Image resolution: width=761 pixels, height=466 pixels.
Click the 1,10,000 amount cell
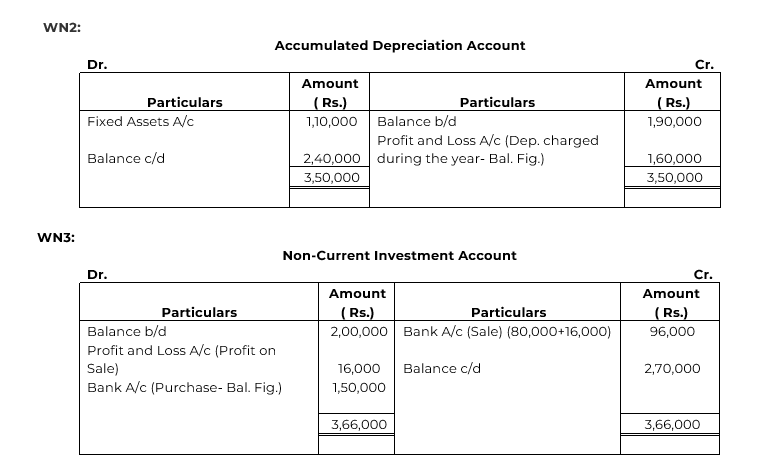pyautogui.click(x=331, y=121)
